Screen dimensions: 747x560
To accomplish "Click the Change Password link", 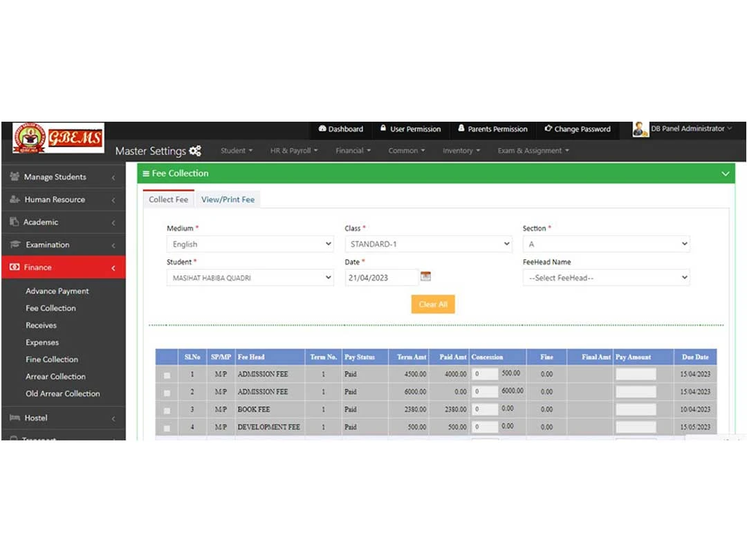I will (578, 129).
